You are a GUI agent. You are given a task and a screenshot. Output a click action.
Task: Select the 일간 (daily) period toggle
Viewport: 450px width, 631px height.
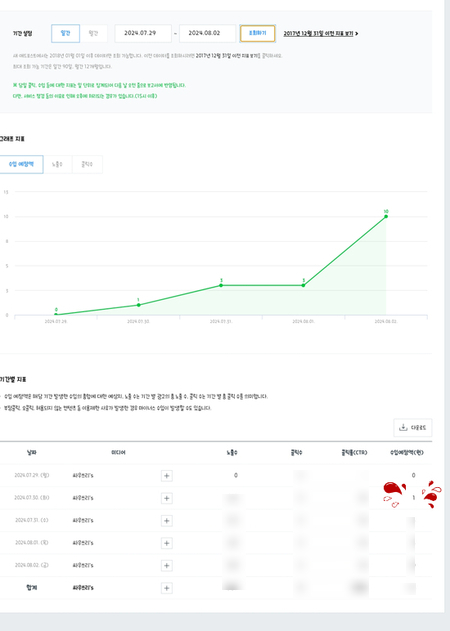(x=65, y=33)
